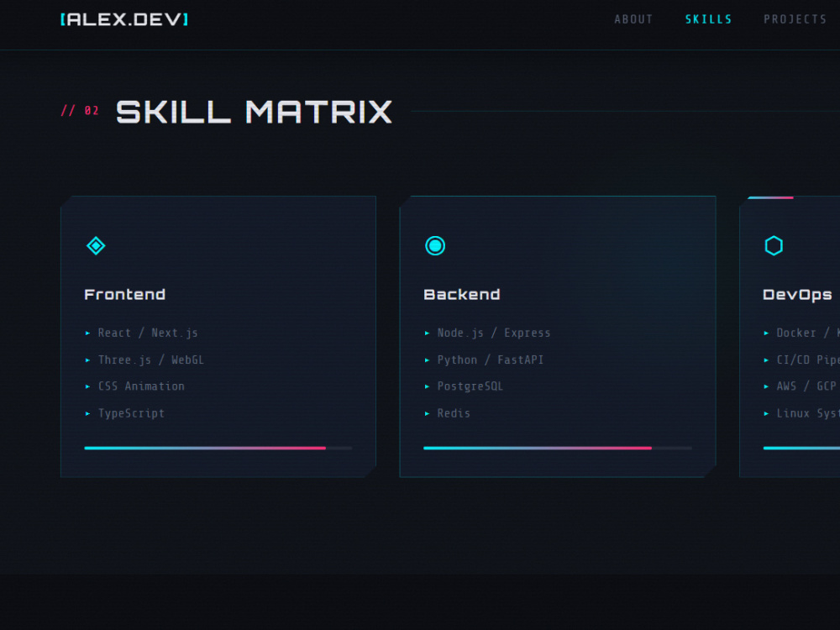Click the bullet arrow beside Docker

[x=766, y=333]
